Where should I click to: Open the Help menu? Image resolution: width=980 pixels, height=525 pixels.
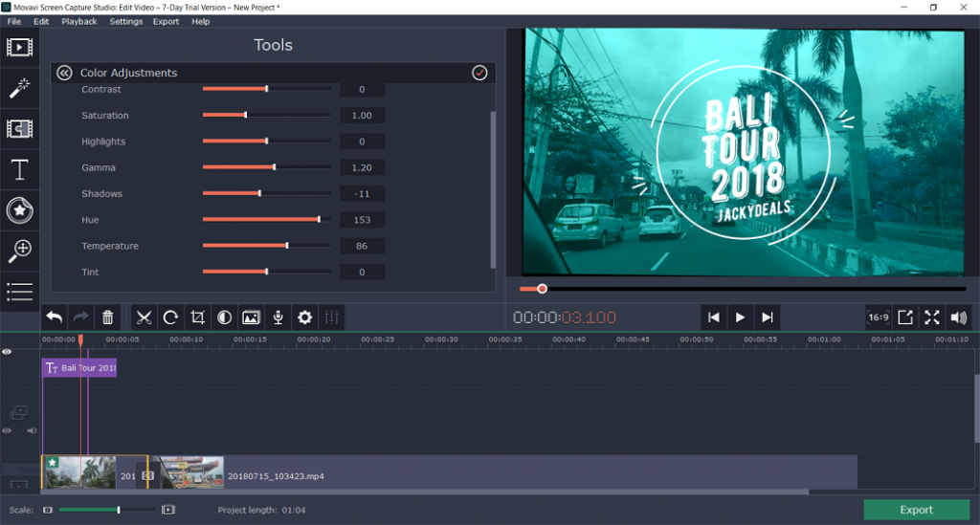click(x=201, y=21)
